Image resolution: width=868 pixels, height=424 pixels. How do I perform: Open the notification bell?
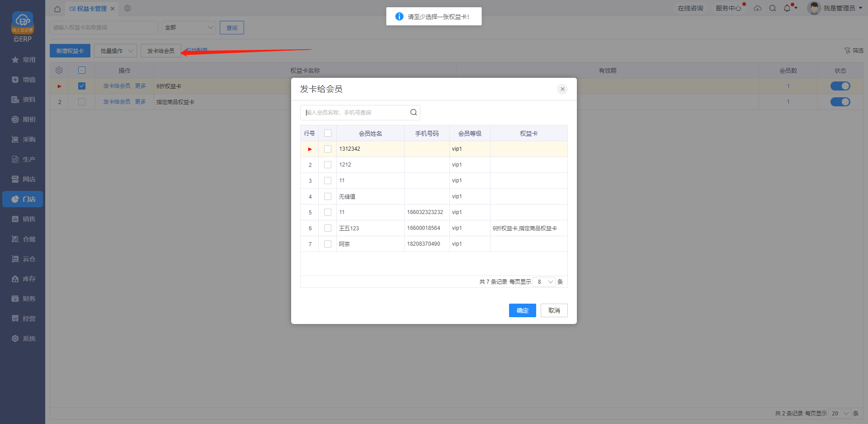787,8
